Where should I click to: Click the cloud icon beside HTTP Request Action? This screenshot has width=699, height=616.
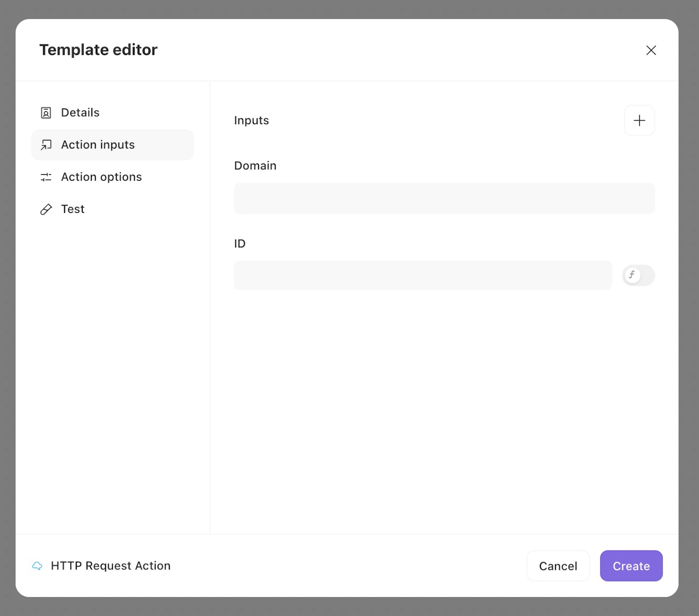pyautogui.click(x=37, y=566)
